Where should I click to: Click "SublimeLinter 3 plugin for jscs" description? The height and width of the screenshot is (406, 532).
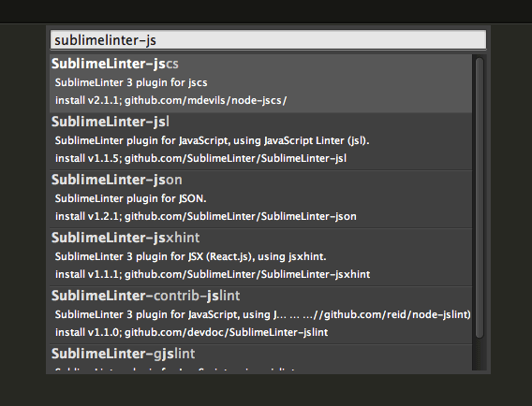pyautogui.click(x=131, y=82)
